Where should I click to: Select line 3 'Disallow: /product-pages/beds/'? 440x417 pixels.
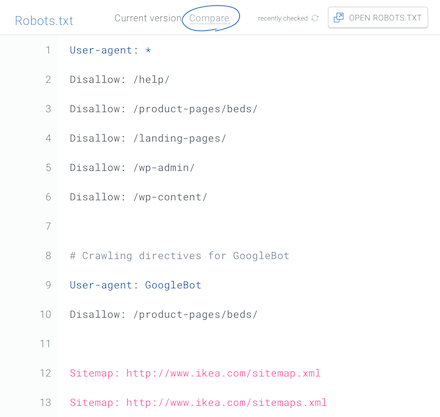tap(164, 109)
